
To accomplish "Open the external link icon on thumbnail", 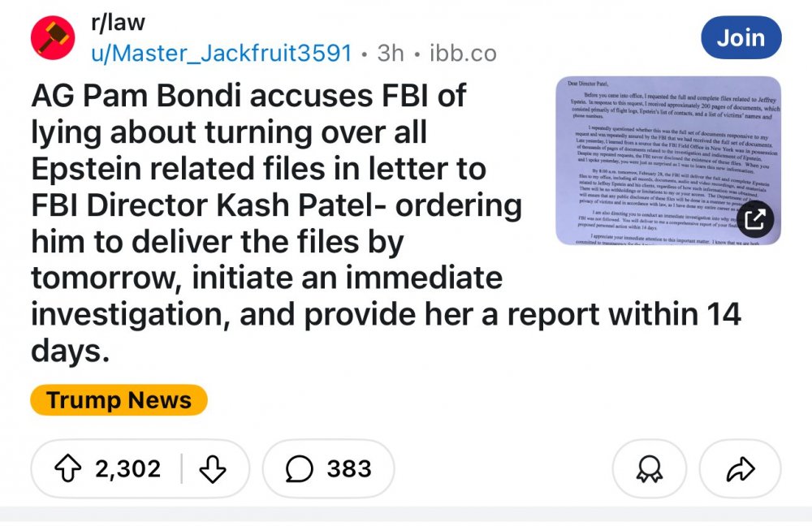I will pos(754,218).
